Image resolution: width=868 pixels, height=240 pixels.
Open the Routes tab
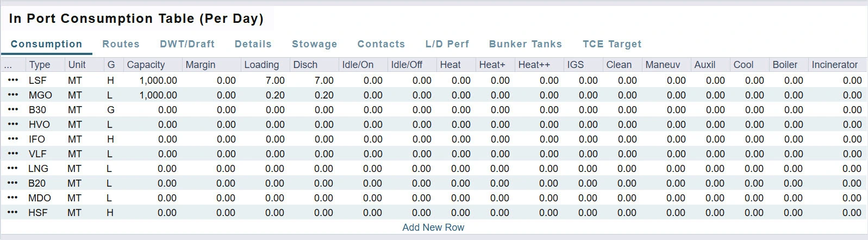(x=121, y=44)
